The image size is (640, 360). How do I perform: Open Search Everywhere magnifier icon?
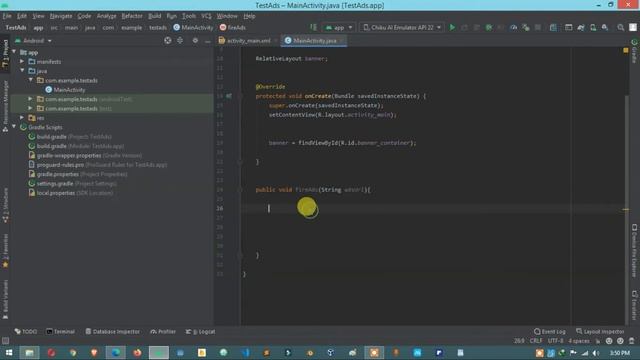click(x=620, y=27)
